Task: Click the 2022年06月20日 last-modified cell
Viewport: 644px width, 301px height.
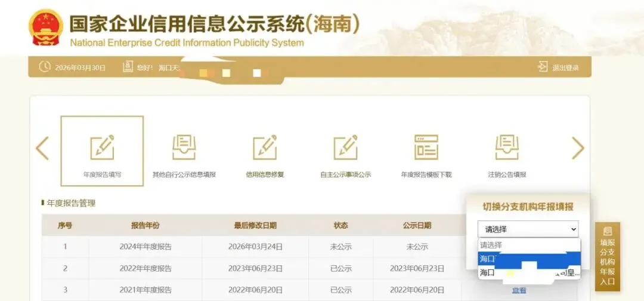Action: click(255, 290)
